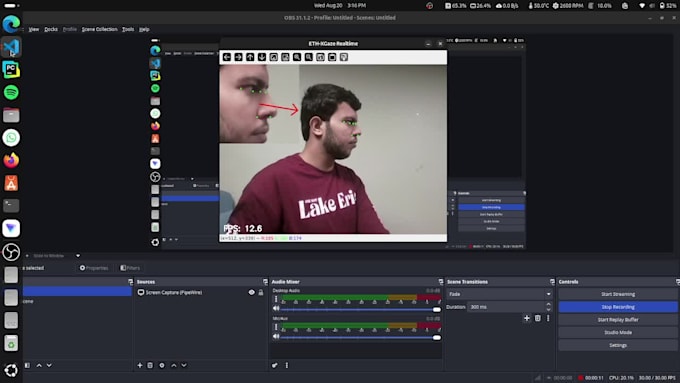Open transition properties three-dot menu
This screenshot has height=383, width=680.
[x=548, y=318]
